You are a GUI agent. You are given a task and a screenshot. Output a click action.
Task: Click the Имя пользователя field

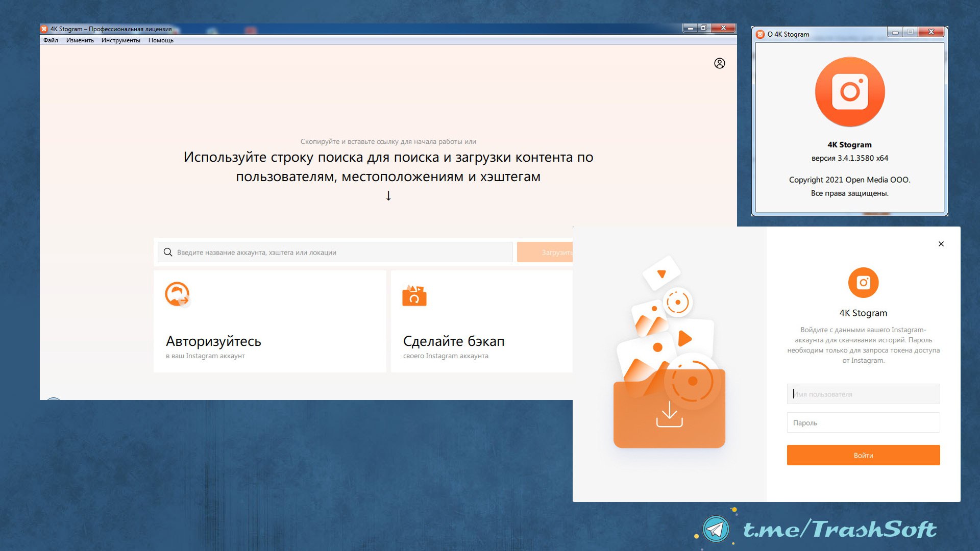(x=863, y=394)
